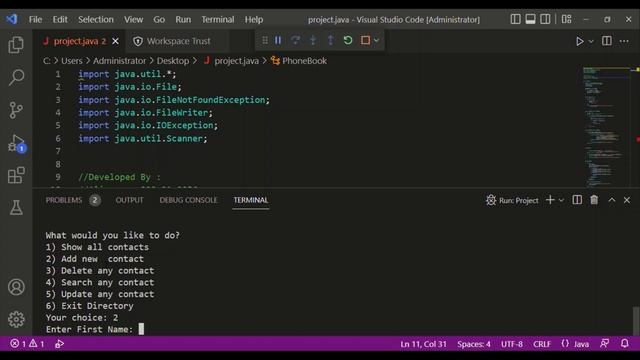This screenshot has width=640, height=360.
Task: Pause the debug session
Action: click(x=278, y=40)
